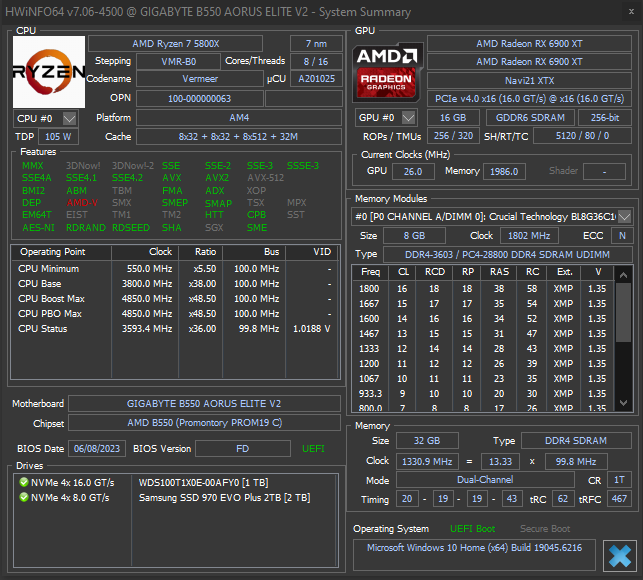The image size is (643, 580).
Task: Click the AMD B550 chipset field
Action: 204,423
